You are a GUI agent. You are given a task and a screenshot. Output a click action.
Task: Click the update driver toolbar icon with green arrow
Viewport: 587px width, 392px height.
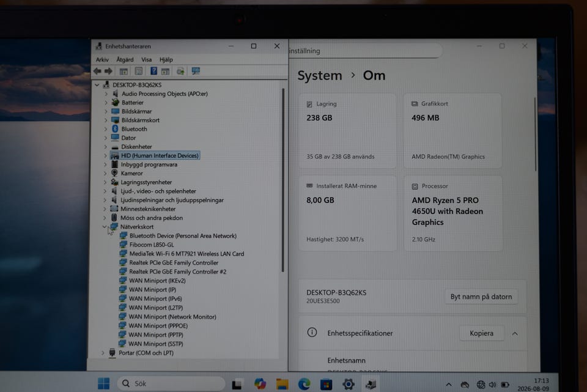click(180, 71)
